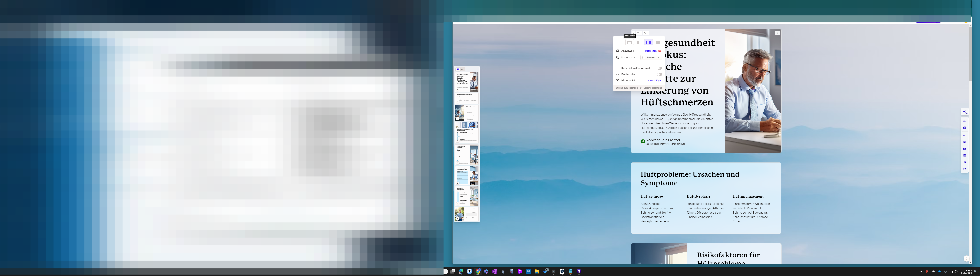This screenshot has width=980, height=276.
Task: Open slide 7 thumbnail Langfristige Strategien
Action: [x=467, y=196]
